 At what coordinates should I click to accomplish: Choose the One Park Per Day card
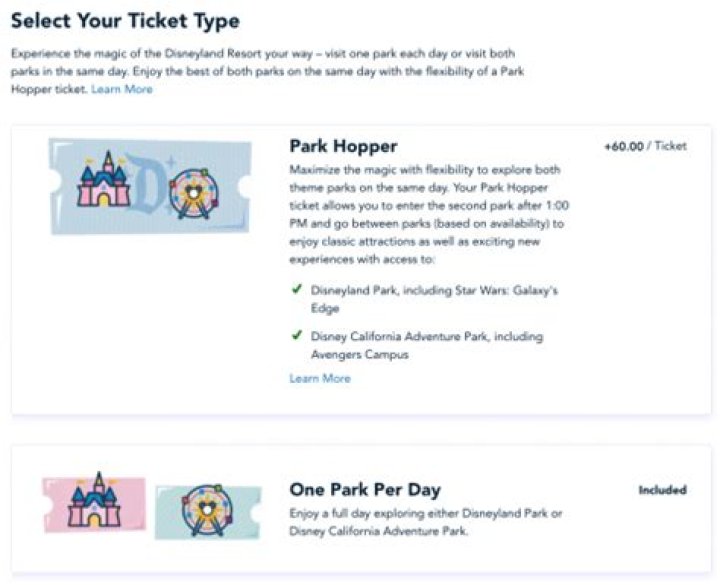pos(361,508)
